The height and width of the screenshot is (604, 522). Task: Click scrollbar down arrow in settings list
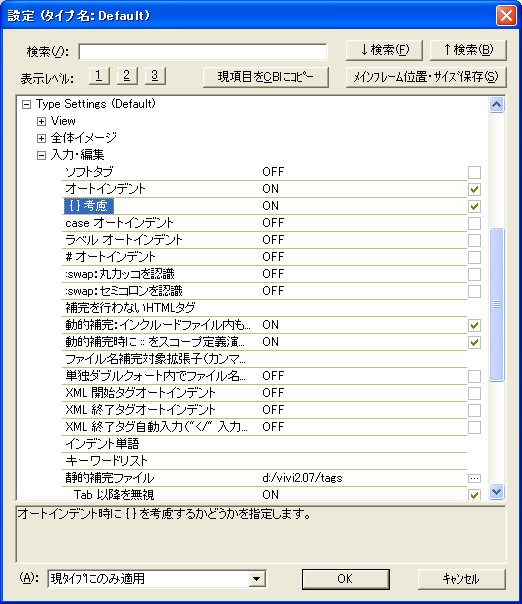(x=497, y=492)
